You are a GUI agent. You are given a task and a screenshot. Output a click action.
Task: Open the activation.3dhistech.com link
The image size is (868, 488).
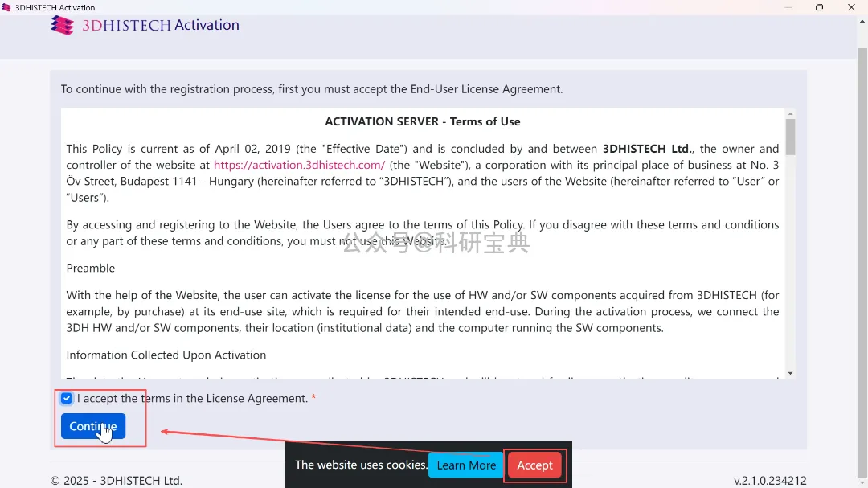pyautogui.click(x=300, y=165)
